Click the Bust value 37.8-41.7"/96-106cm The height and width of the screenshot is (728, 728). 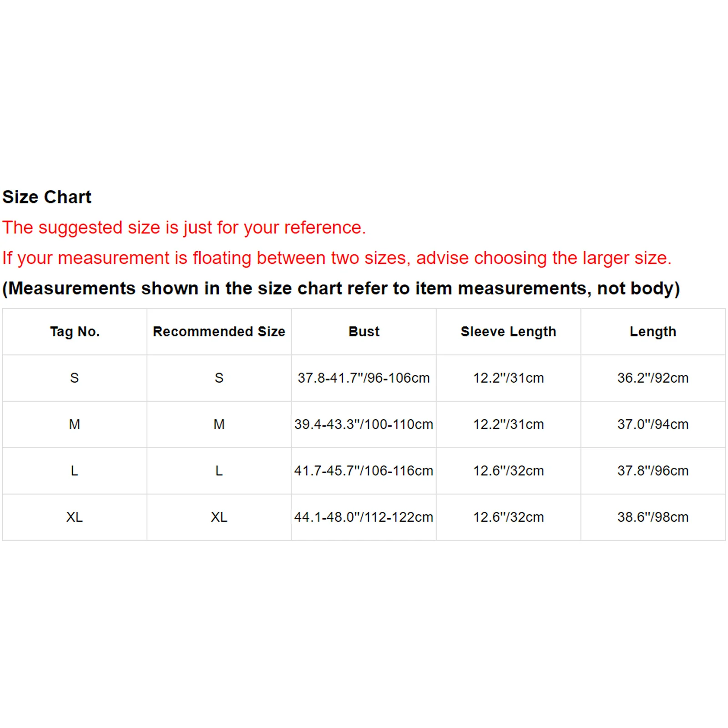(x=364, y=378)
